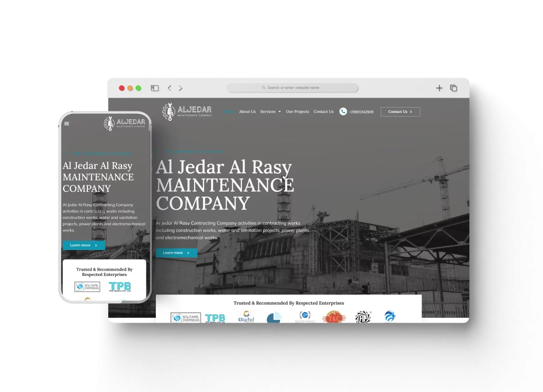Navigate to Our Projects
This screenshot has height=392, width=543.
click(297, 112)
